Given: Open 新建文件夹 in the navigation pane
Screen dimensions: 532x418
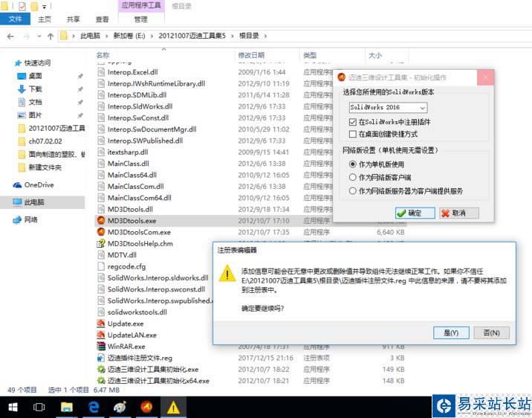Looking at the screenshot, I should click(45, 167).
